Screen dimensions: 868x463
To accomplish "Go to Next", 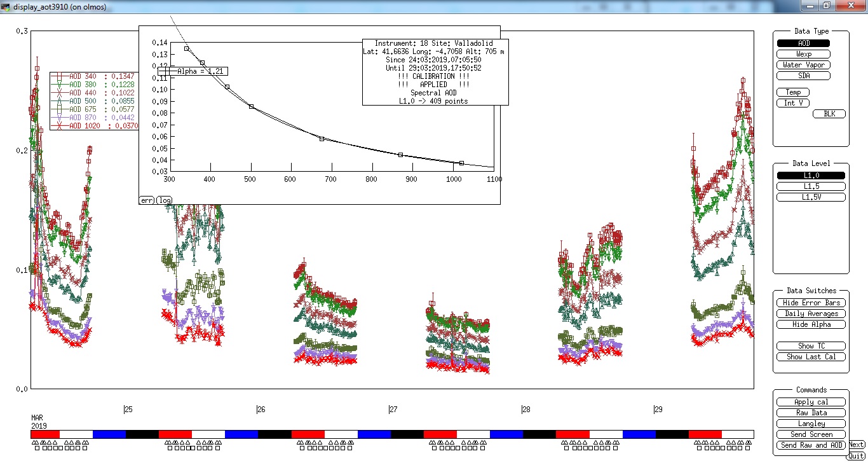I will pos(856,445).
